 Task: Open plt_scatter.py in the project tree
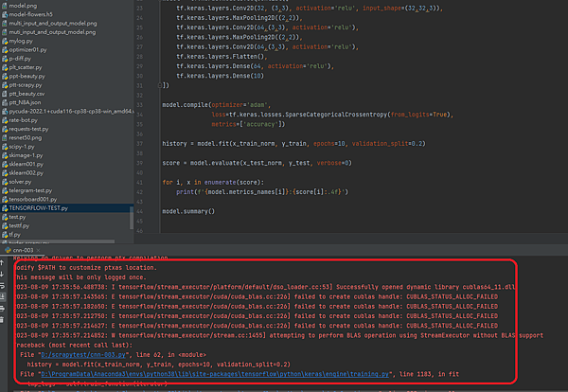pos(26,67)
